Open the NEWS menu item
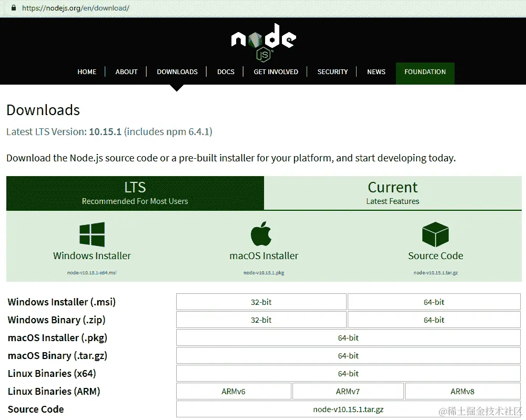Viewport: 526px width, 420px height. point(376,71)
